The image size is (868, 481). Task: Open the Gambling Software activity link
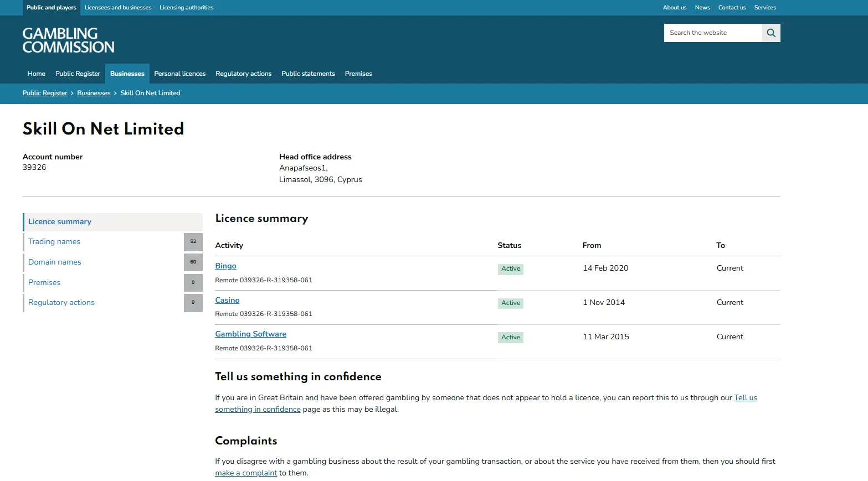point(251,334)
